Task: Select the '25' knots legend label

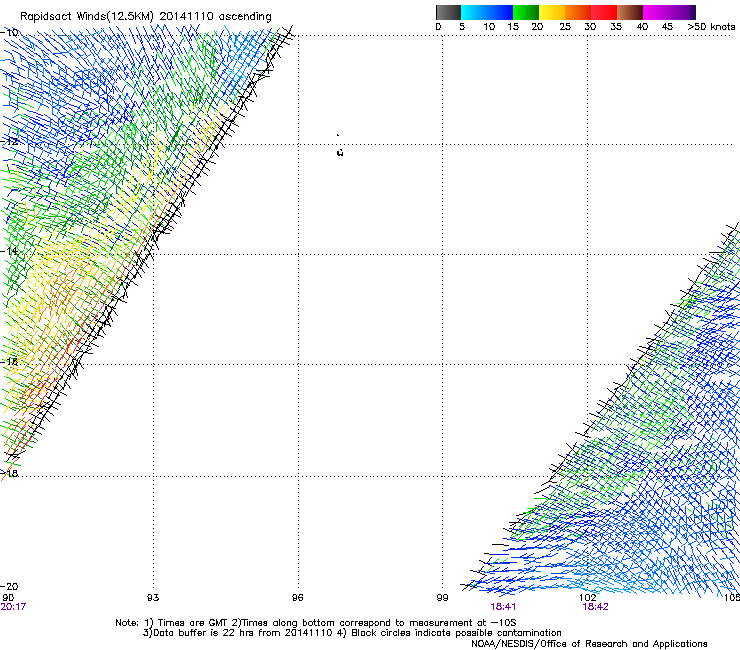Action: (x=565, y=27)
